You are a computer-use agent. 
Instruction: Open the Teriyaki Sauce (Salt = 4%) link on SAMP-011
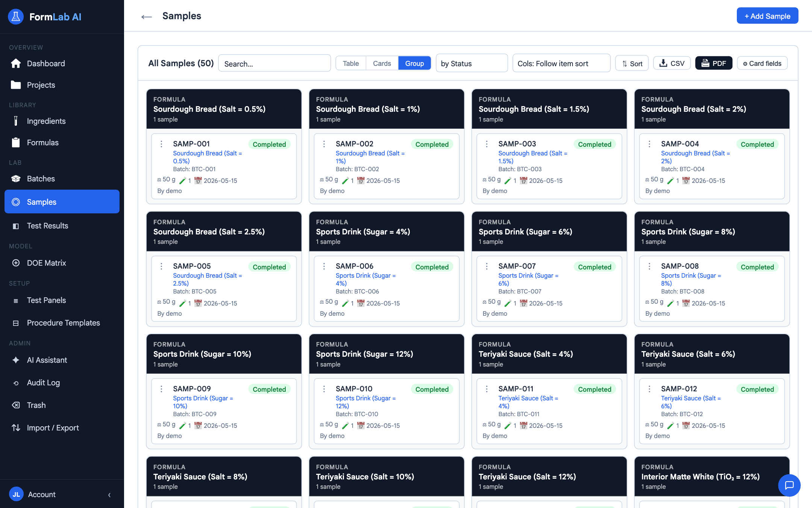tap(528, 402)
